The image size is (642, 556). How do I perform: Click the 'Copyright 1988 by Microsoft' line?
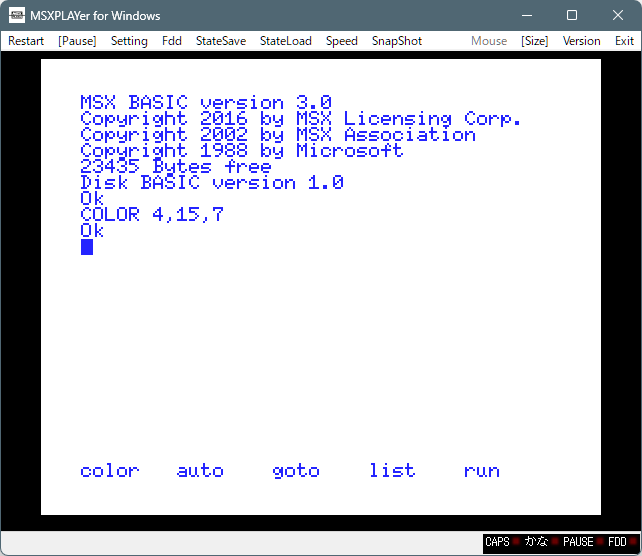[242, 151]
